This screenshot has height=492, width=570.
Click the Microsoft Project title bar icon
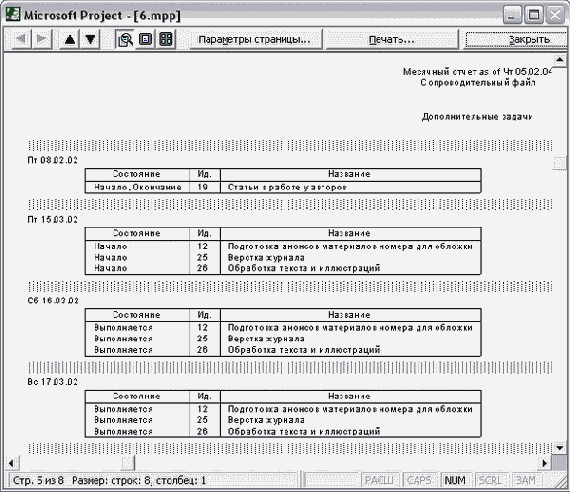click(x=13, y=14)
